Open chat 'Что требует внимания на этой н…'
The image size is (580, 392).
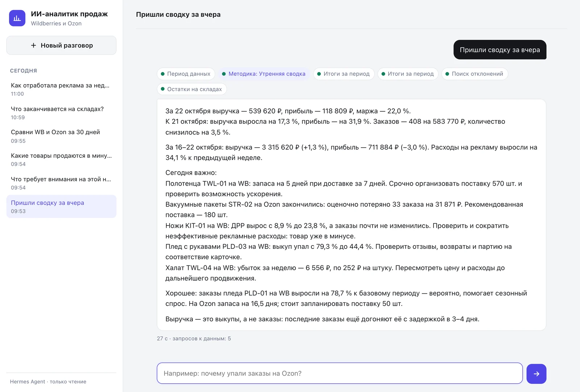tap(61, 183)
